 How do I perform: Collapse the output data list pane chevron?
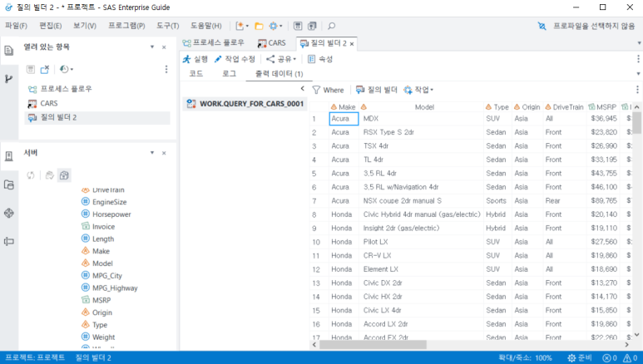(x=303, y=89)
